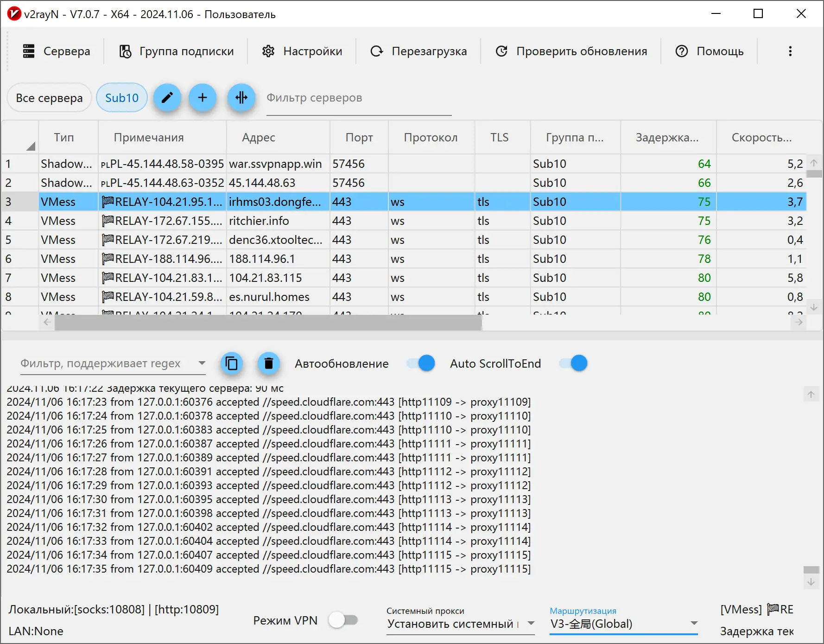Select server row irhms03.dongfe...

[404, 202]
